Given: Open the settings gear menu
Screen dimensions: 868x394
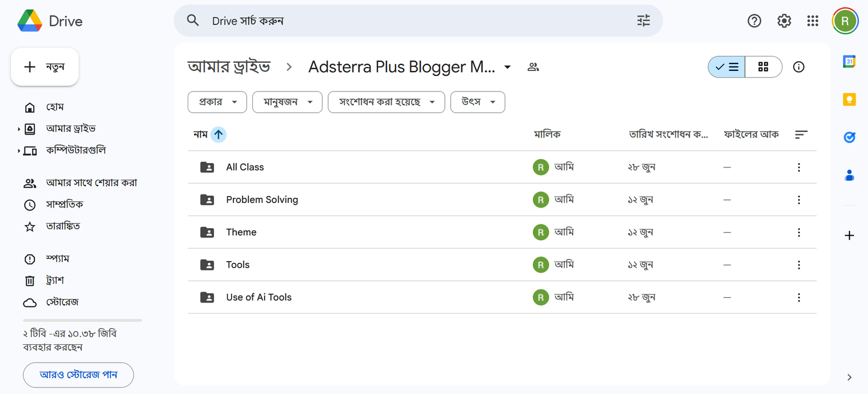Looking at the screenshot, I should tap(784, 21).
